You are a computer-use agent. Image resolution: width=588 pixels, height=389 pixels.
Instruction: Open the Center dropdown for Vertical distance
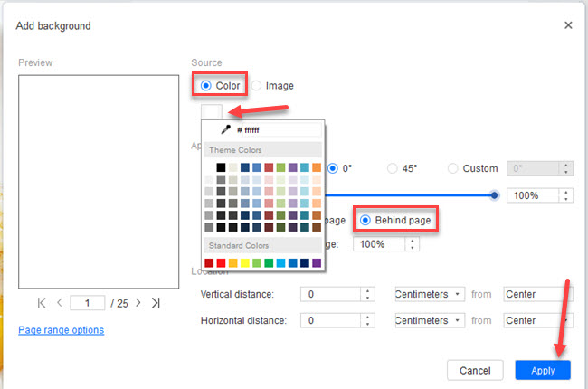(538, 294)
